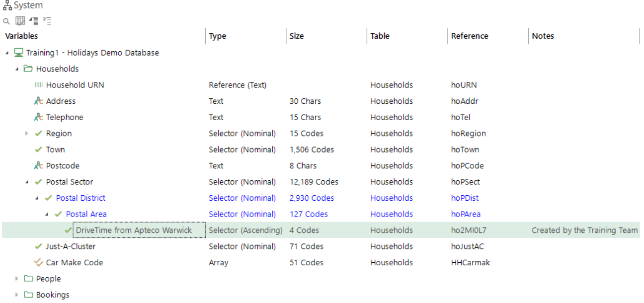Image resolution: width=644 pixels, height=303 pixels.
Task: Click the Training1 database monitor icon
Action: [x=19, y=53]
